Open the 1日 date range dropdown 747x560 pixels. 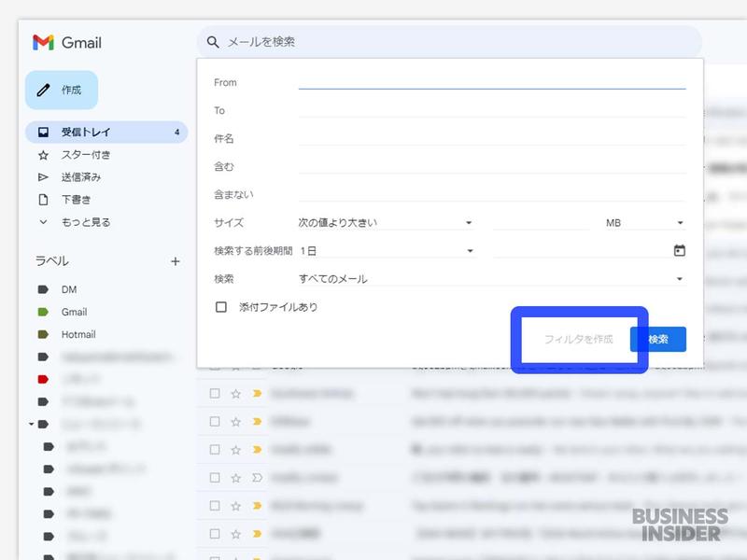[388, 250]
